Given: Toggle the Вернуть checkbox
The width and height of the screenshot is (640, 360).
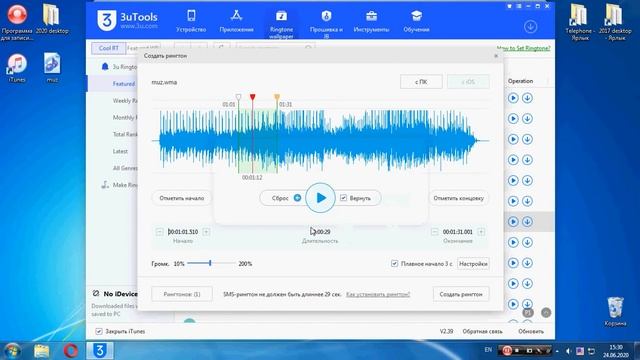Looking at the screenshot, I should (x=343, y=198).
